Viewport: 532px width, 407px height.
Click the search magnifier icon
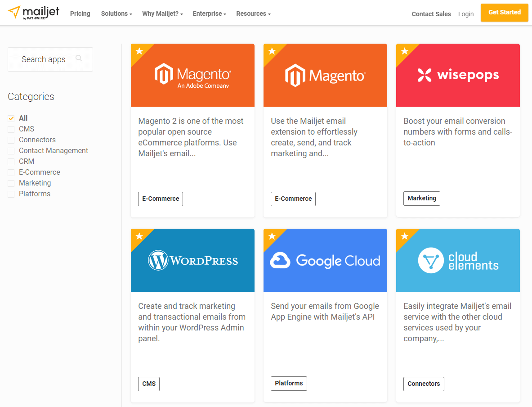point(79,59)
